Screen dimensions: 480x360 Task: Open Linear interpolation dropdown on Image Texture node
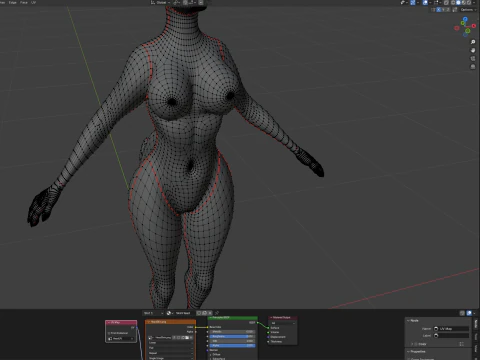pyautogui.click(x=170, y=343)
